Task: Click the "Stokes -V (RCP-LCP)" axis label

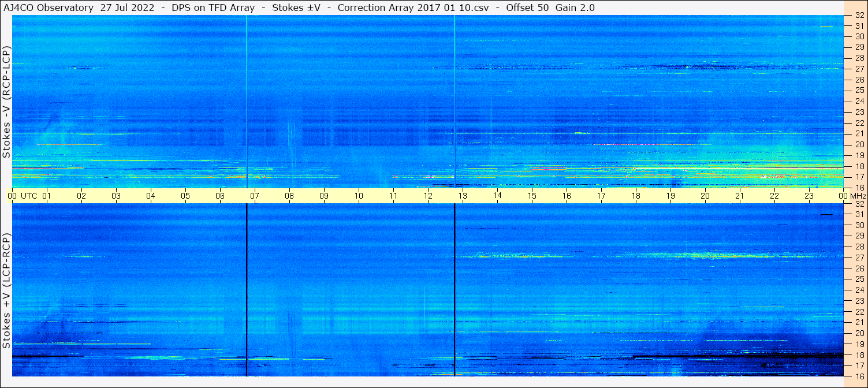Action: 6,101
